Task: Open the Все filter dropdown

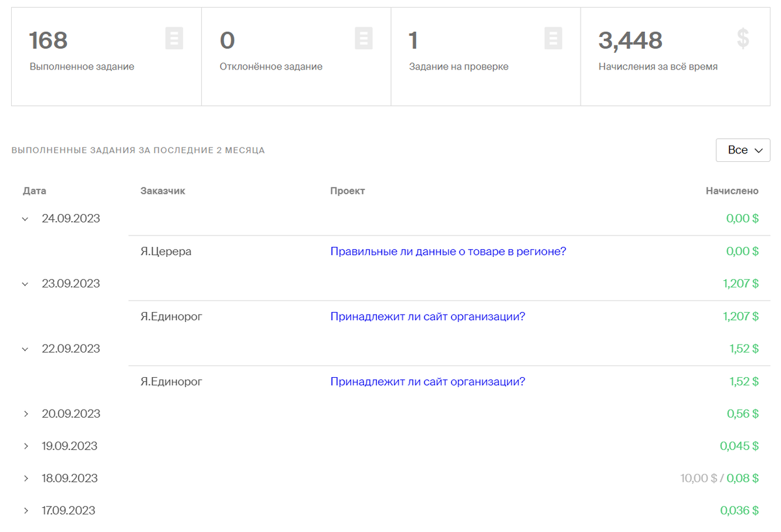Action: 743,150
